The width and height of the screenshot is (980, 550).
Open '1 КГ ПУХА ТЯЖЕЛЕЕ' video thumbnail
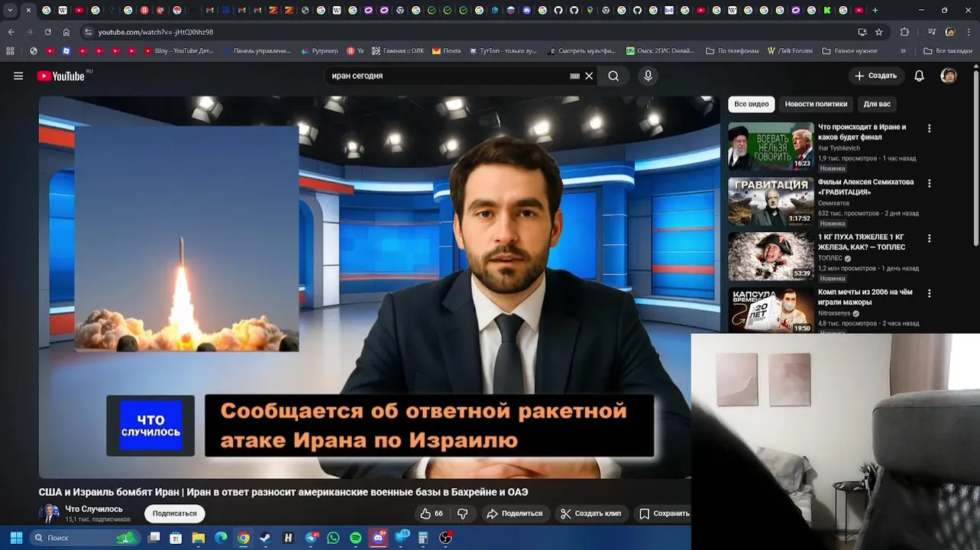tap(771, 257)
